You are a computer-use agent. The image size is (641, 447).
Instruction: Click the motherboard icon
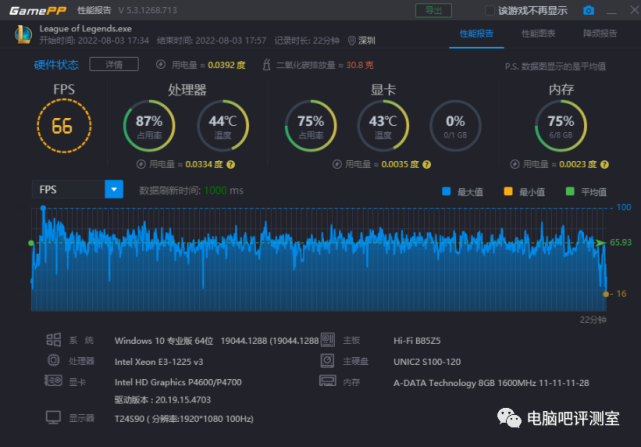click(327, 339)
